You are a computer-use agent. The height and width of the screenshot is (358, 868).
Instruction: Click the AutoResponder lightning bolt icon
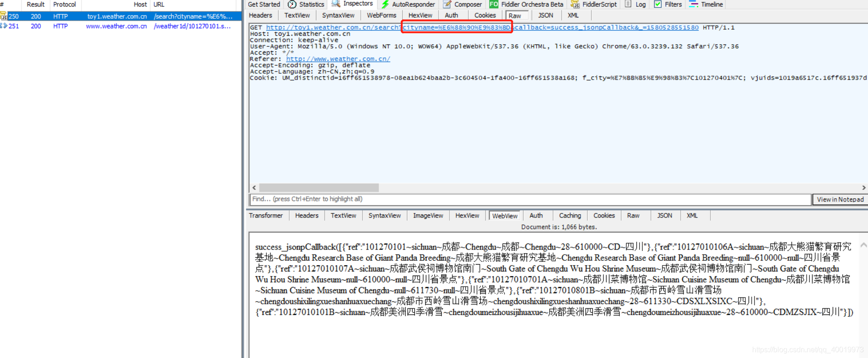385,4
